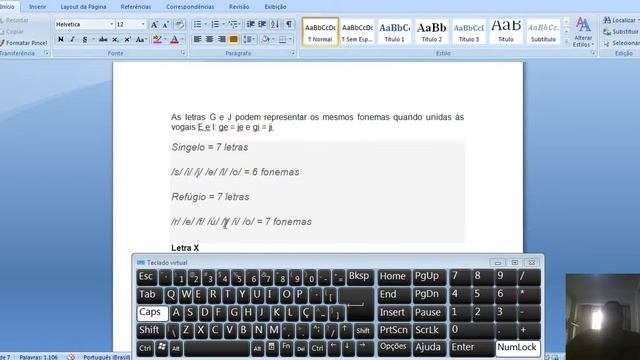Viewport: 640px width, 360px height.
Task: Decrease paragraph indent
Action: coord(251,24)
